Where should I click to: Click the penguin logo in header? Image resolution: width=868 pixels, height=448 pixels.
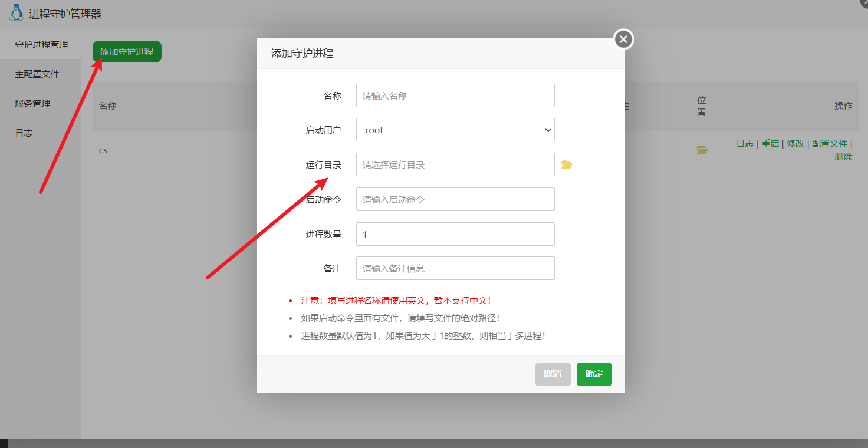(17, 13)
